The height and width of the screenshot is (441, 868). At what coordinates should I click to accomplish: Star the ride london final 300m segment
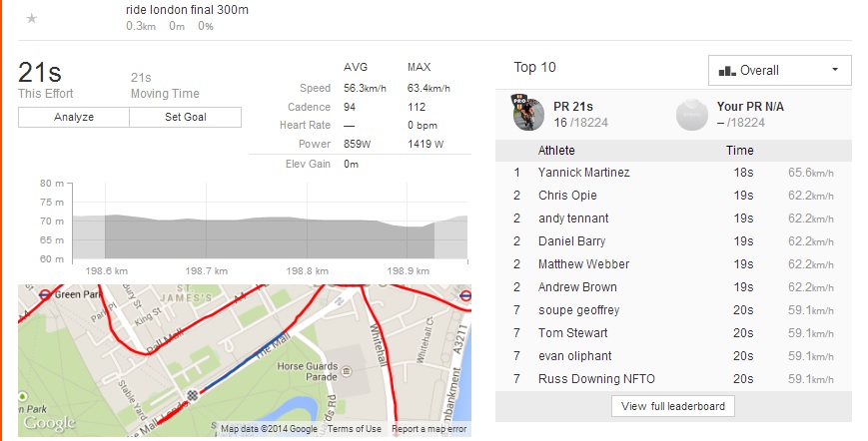pyautogui.click(x=32, y=18)
